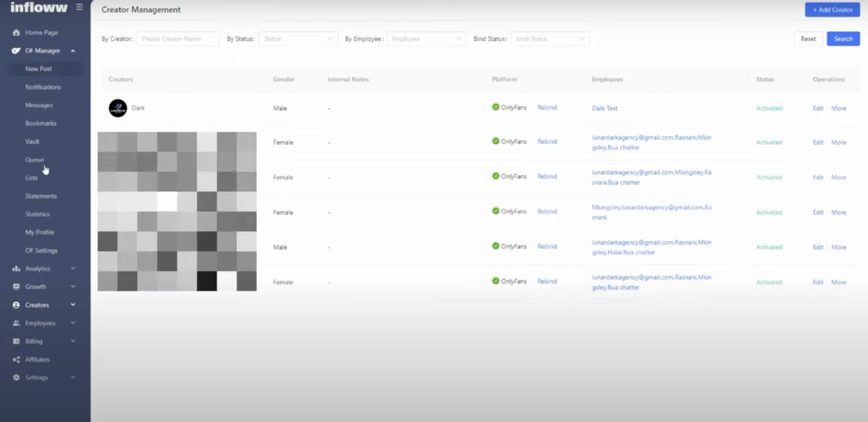
Task: Go to Statistics in the sidebar
Action: point(37,214)
